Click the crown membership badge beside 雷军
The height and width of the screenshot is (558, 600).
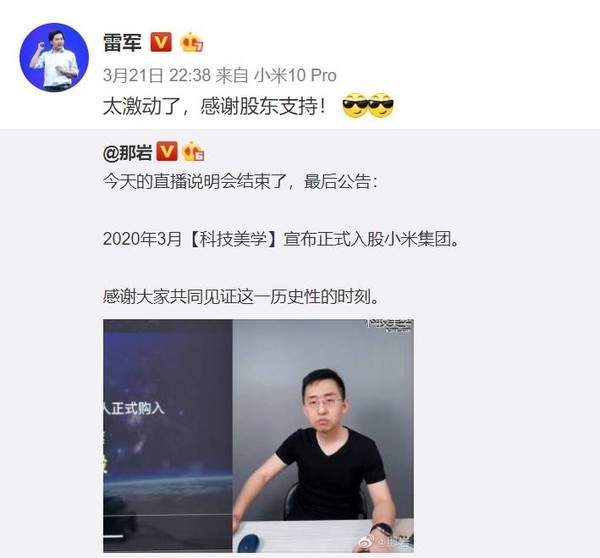point(191,42)
